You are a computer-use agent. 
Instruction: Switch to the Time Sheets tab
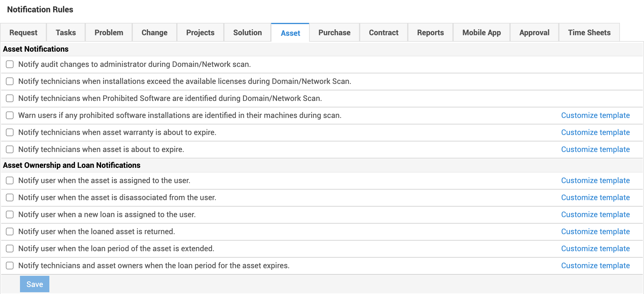click(x=589, y=33)
